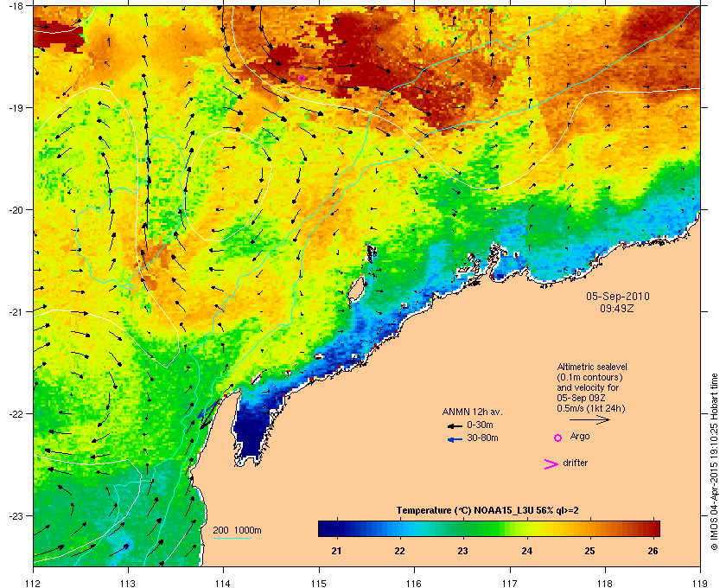
Task: Click the colorbar tick label 26
Action: (x=653, y=551)
